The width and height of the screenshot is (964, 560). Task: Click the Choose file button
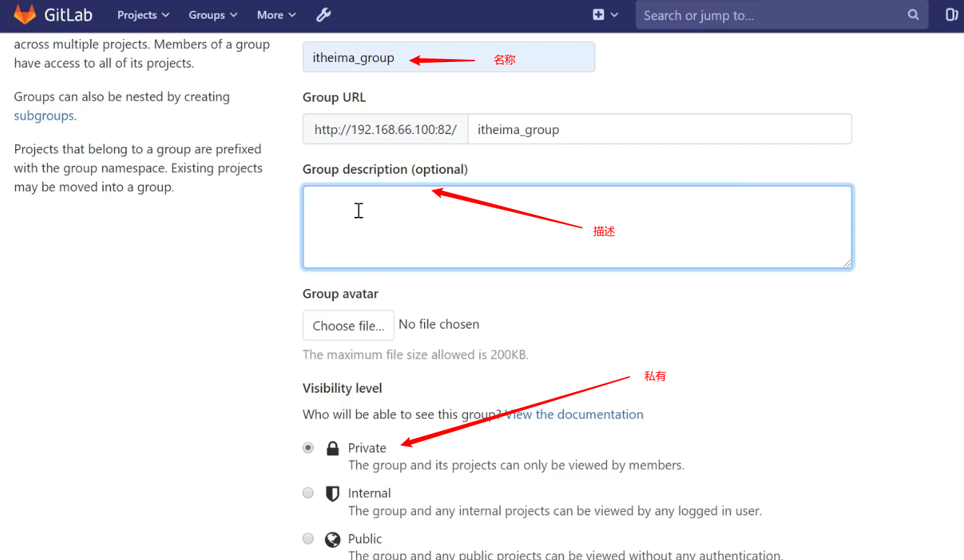pyautogui.click(x=348, y=325)
